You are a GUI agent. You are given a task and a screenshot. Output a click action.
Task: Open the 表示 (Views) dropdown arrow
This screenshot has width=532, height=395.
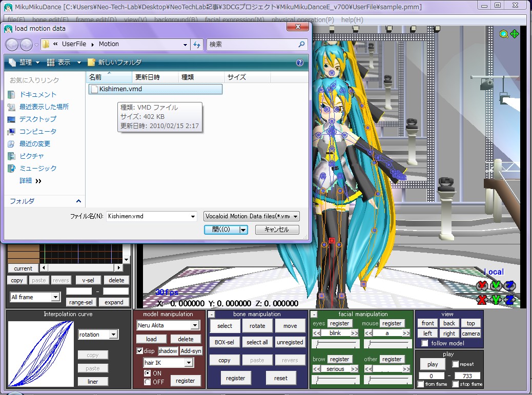coord(79,63)
